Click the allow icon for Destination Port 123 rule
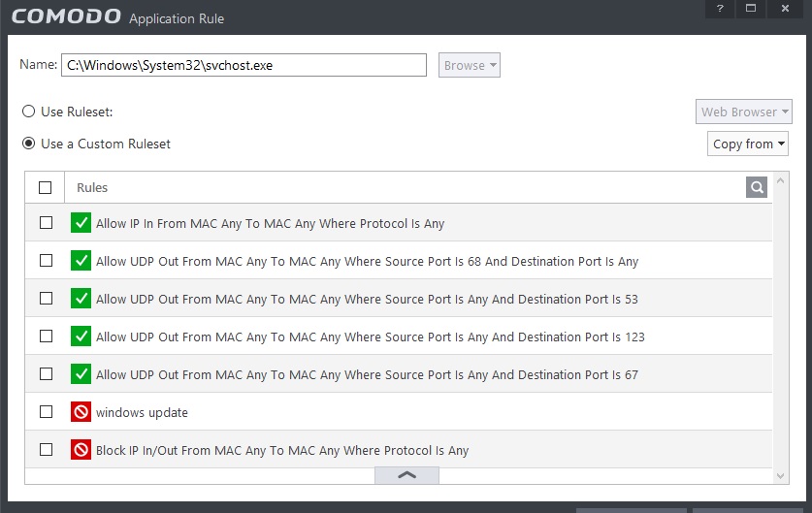 (81, 336)
